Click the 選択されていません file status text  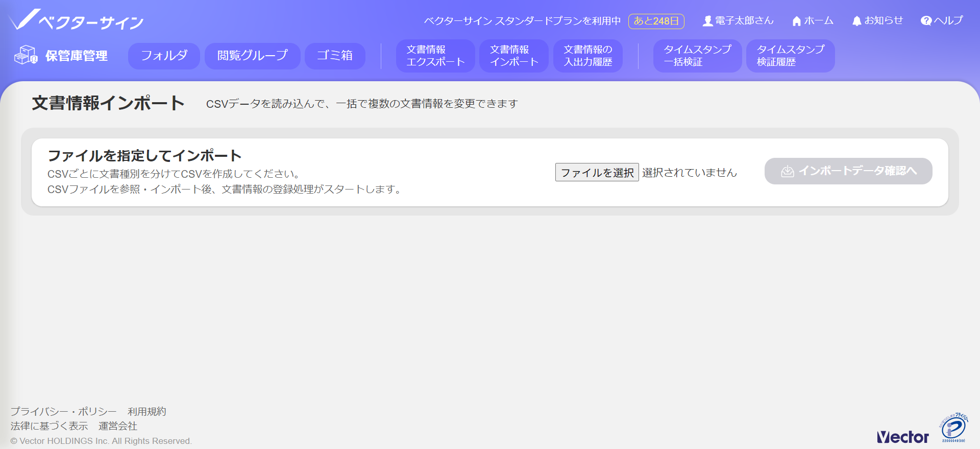coord(690,173)
